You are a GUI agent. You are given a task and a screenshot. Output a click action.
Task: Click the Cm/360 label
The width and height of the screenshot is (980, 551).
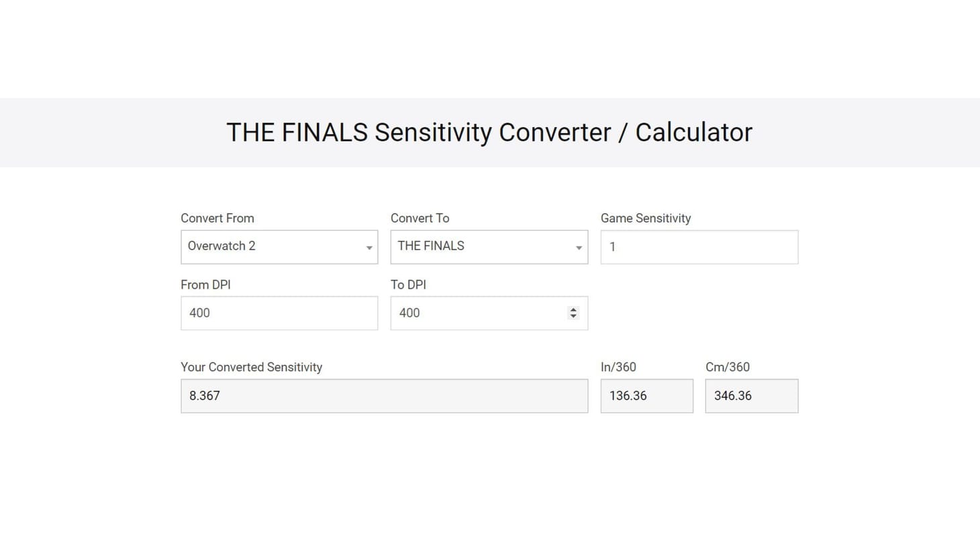pos(728,367)
